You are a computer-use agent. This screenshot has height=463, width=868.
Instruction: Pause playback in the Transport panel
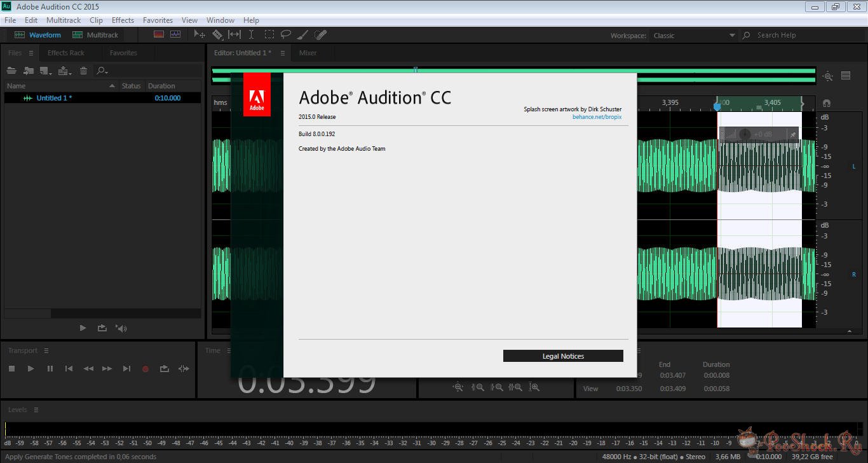click(x=50, y=369)
